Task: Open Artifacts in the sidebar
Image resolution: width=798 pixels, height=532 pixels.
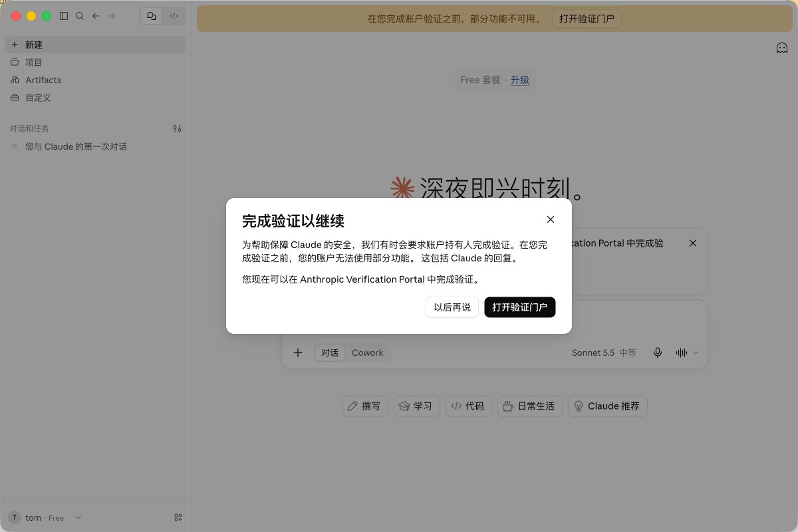Action: coord(96,80)
